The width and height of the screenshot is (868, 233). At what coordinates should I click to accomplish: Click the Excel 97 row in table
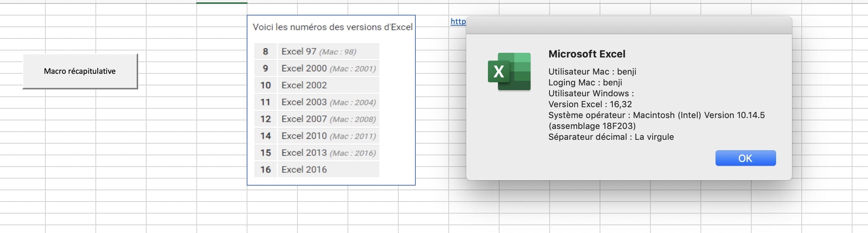pyautogui.click(x=318, y=52)
